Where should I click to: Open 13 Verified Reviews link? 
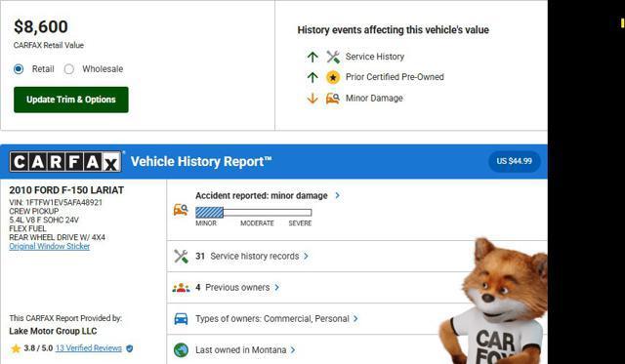(89, 348)
